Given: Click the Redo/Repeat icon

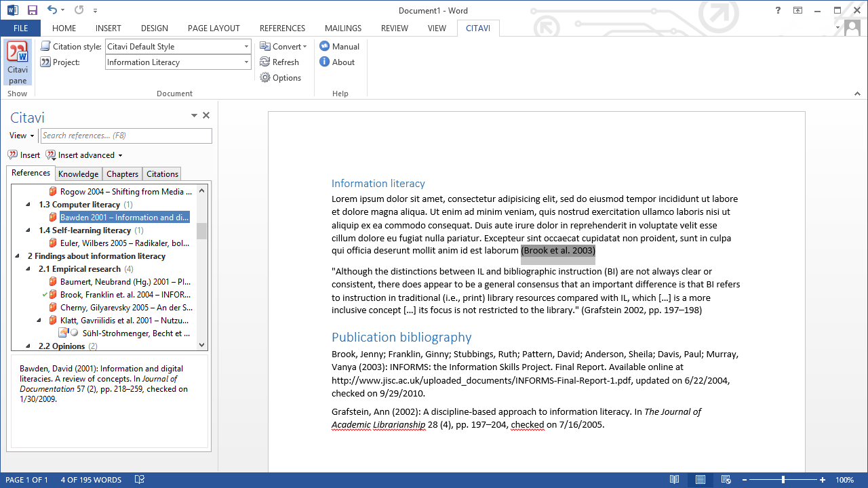Looking at the screenshot, I should point(79,10).
